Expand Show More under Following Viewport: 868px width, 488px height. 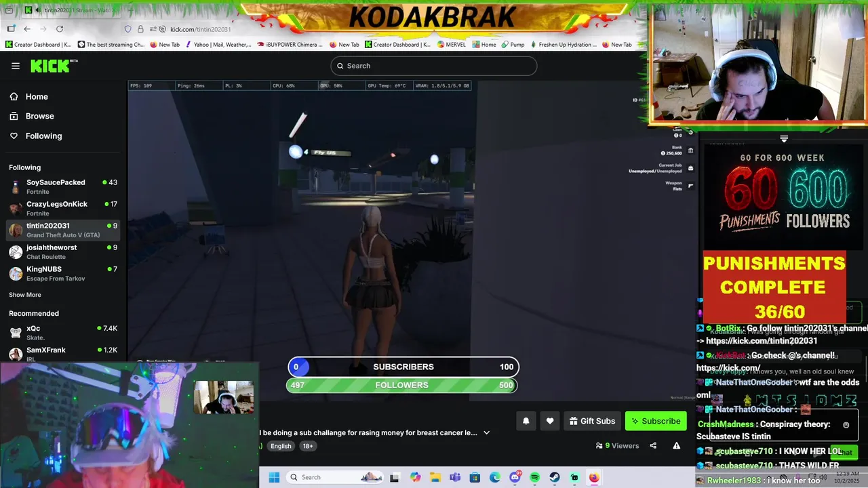25,295
